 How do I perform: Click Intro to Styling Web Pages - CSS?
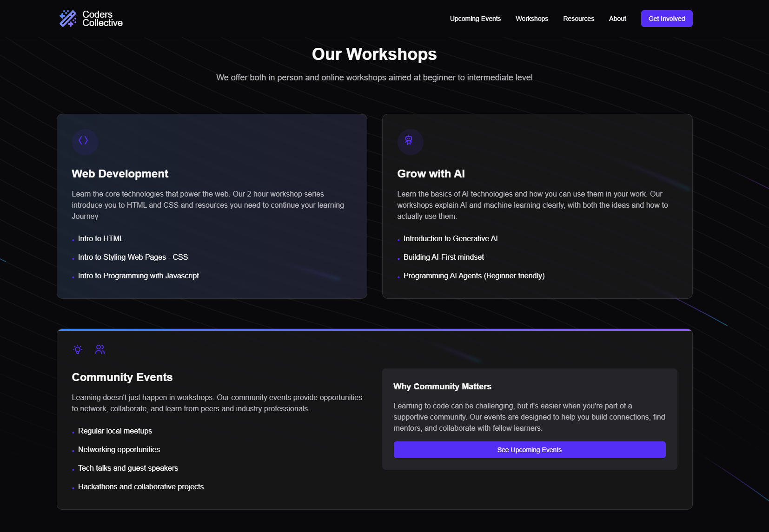point(133,257)
